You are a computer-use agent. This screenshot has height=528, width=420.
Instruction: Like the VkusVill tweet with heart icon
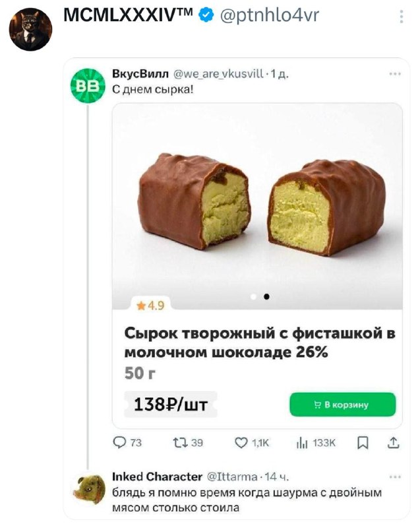click(243, 444)
